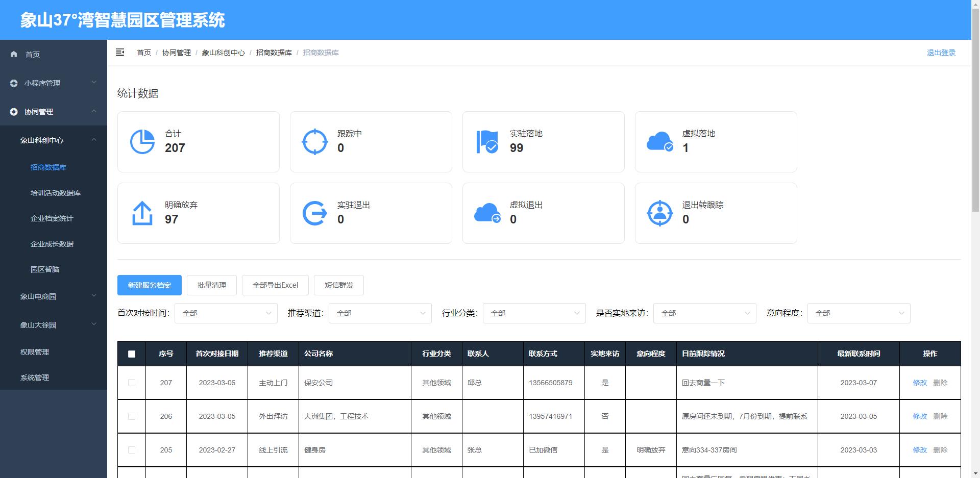Image resolution: width=980 pixels, height=478 pixels.
Task: Expand the 象山电商园 submenu chevron
Action: (94, 295)
